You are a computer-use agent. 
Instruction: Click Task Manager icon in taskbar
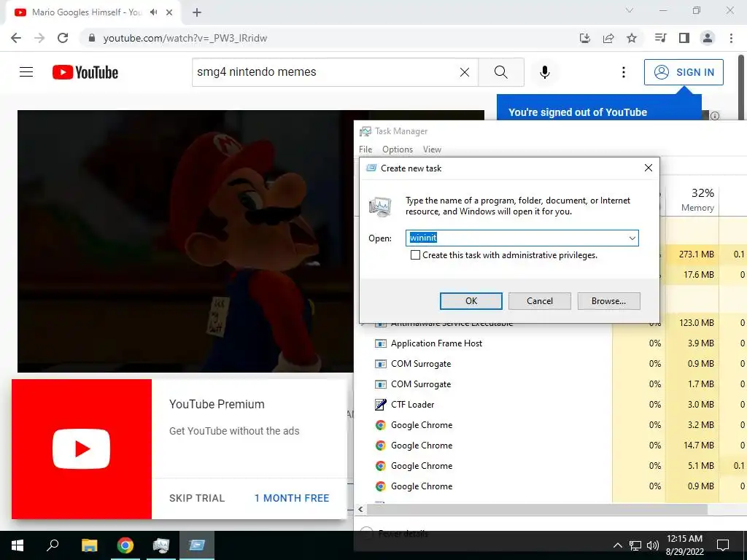pos(161,545)
